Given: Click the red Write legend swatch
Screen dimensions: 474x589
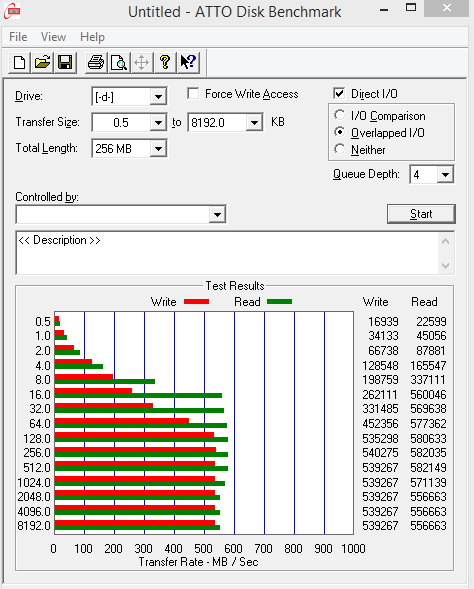Looking at the screenshot, I should (x=196, y=302).
